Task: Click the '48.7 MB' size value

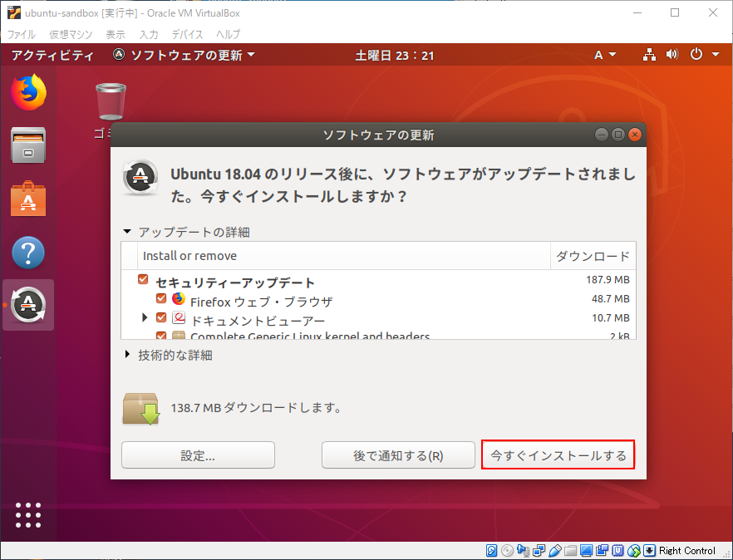Action: (611, 299)
